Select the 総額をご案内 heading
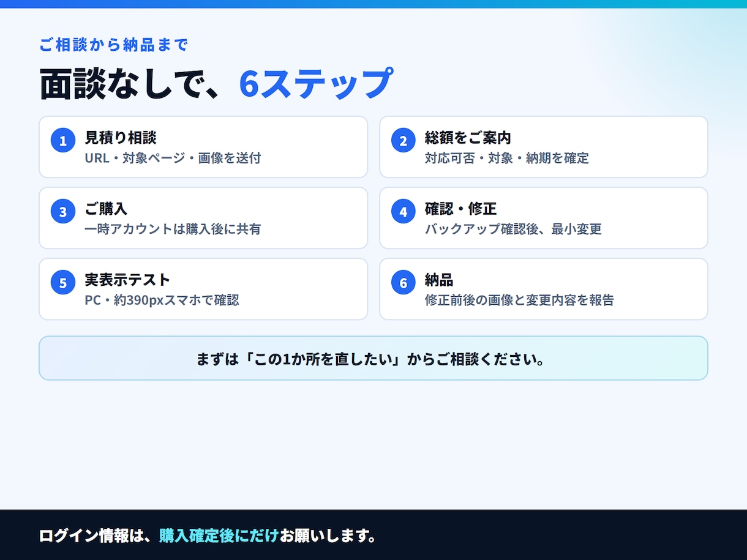The width and height of the screenshot is (747, 560). tap(468, 138)
